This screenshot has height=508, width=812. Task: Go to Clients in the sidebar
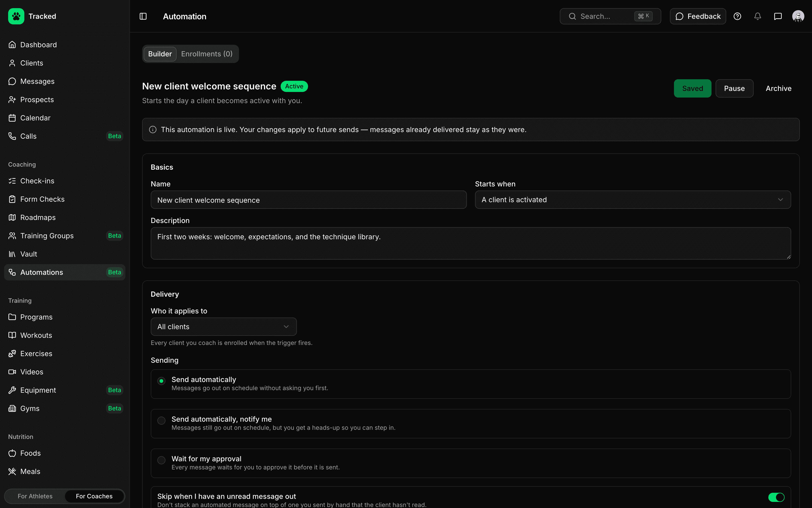click(x=64, y=63)
